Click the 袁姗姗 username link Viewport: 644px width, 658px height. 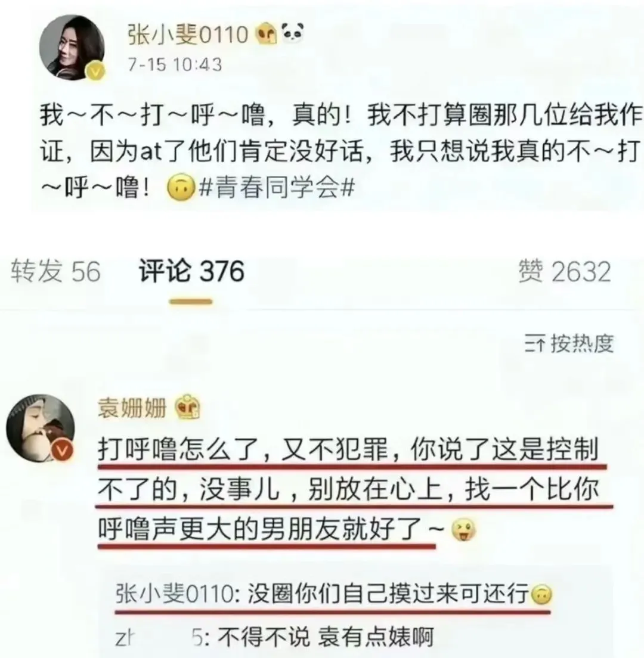[132, 408]
